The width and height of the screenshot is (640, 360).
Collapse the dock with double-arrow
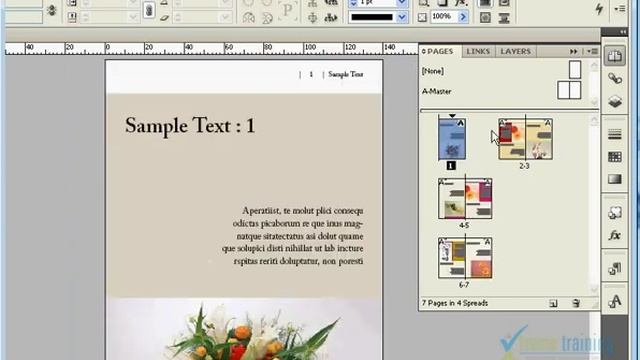pyautogui.click(x=623, y=32)
